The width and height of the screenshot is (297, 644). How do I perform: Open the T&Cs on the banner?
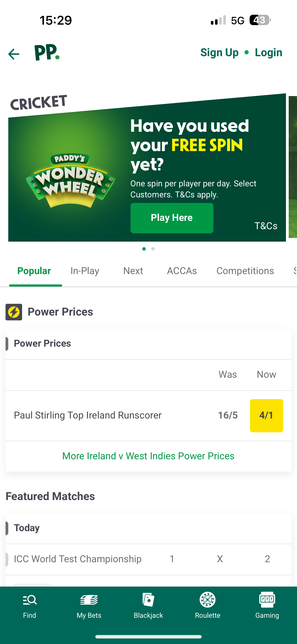tap(266, 226)
